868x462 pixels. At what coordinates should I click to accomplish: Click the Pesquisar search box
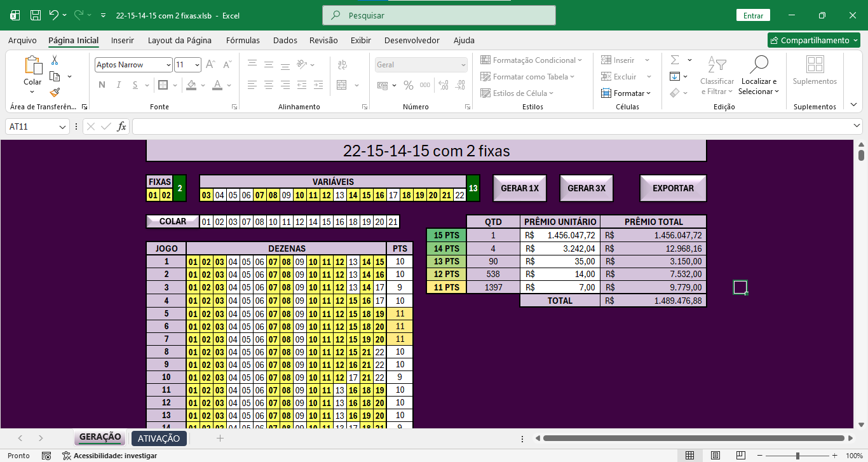(x=439, y=15)
